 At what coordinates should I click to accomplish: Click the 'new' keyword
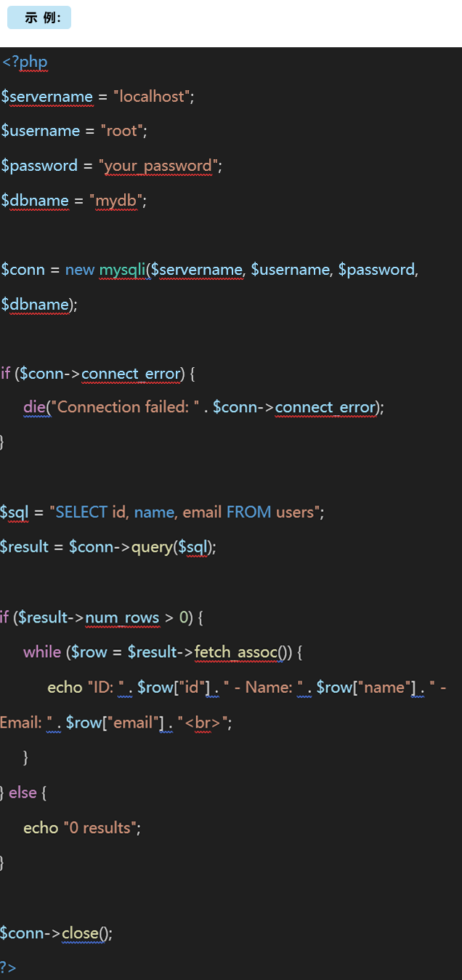pos(80,270)
